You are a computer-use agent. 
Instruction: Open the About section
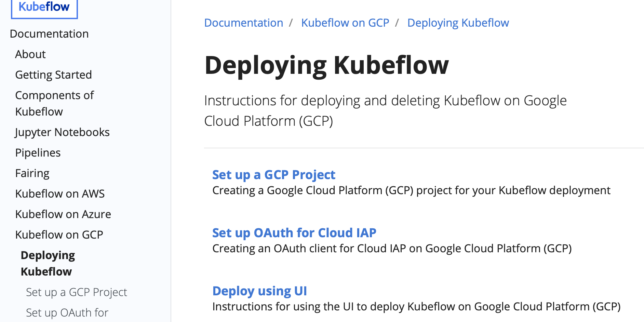tap(30, 54)
